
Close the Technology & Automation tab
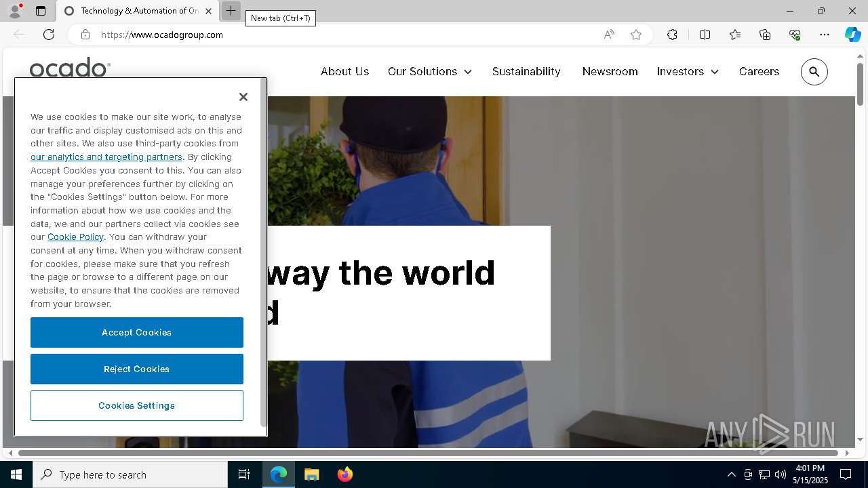click(x=208, y=11)
